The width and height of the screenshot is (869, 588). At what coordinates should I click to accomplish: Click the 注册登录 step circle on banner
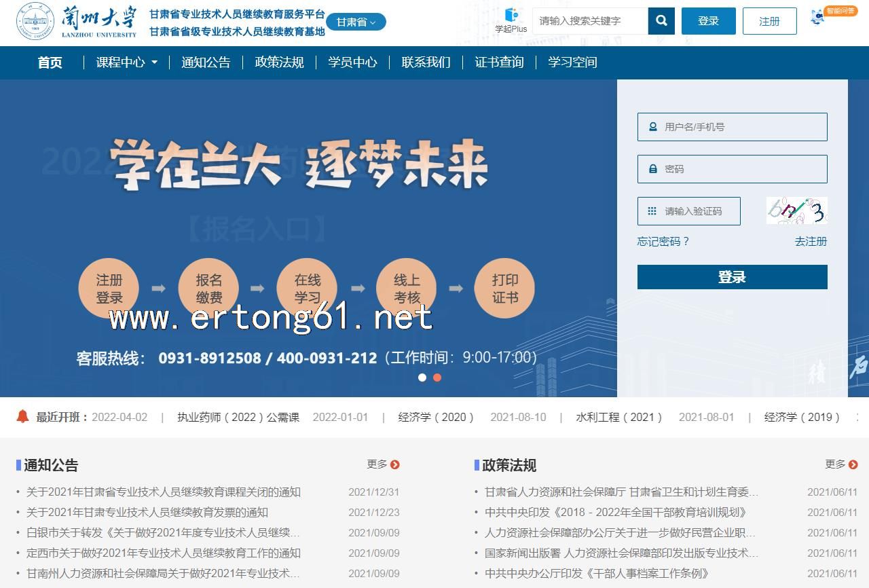click(109, 289)
